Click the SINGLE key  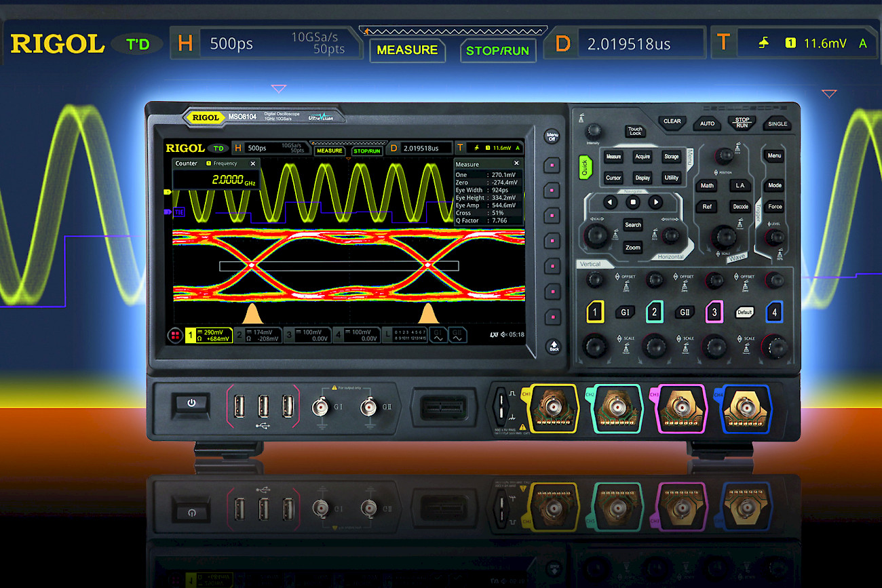point(778,123)
